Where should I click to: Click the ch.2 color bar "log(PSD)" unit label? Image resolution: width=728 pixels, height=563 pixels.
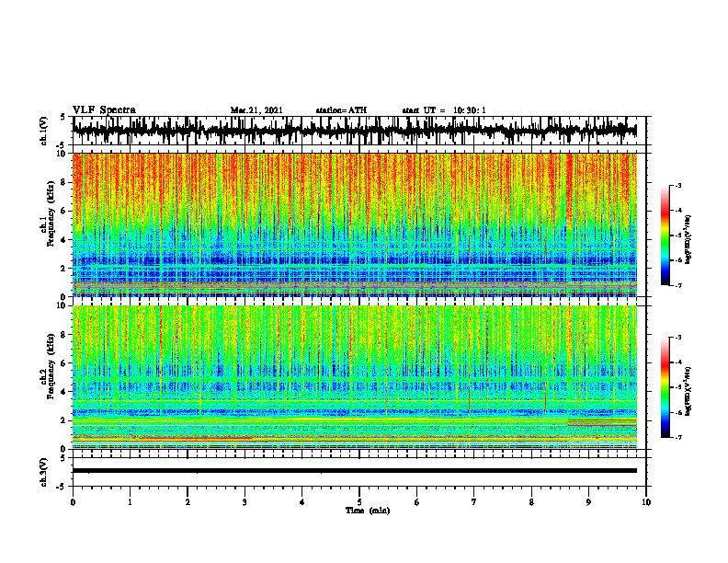[x=688, y=391]
